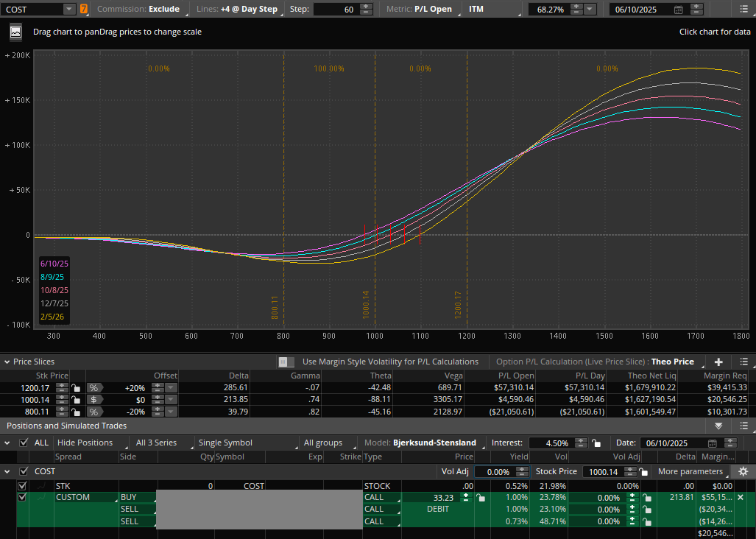Collapse the COST group row
The height and width of the screenshot is (539, 756).
(7, 471)
